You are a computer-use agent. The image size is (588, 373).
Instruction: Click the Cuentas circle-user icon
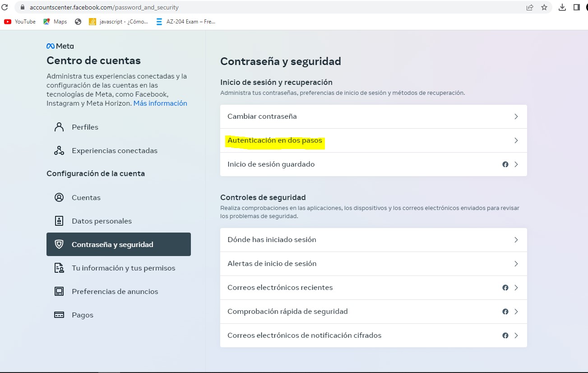pyautogui.click(x=59, y=197)
